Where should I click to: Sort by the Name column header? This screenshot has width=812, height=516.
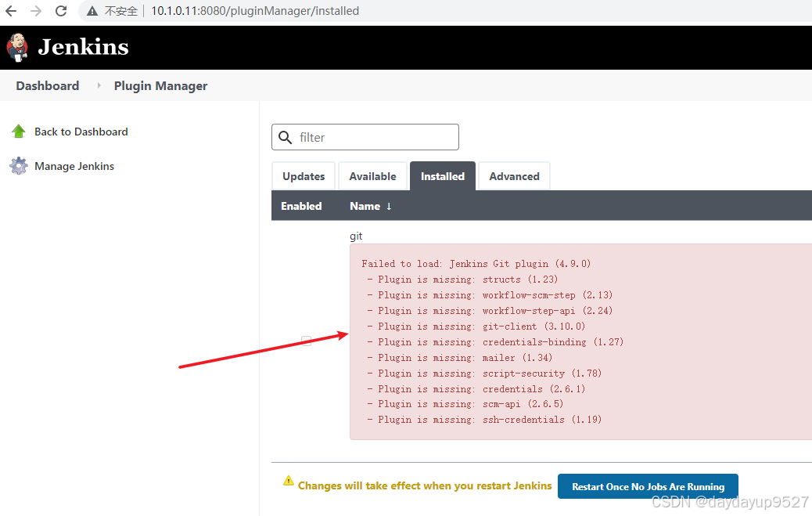[370, 206]
